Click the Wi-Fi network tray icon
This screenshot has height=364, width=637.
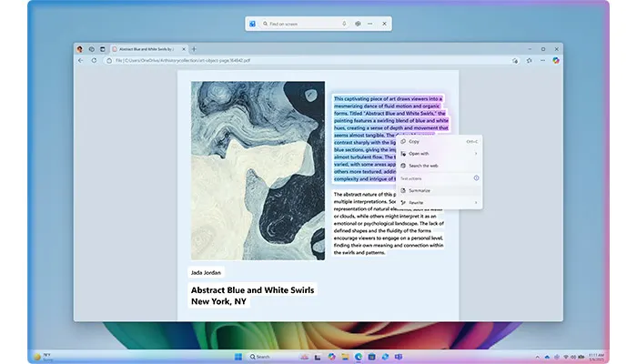(566, 357)
